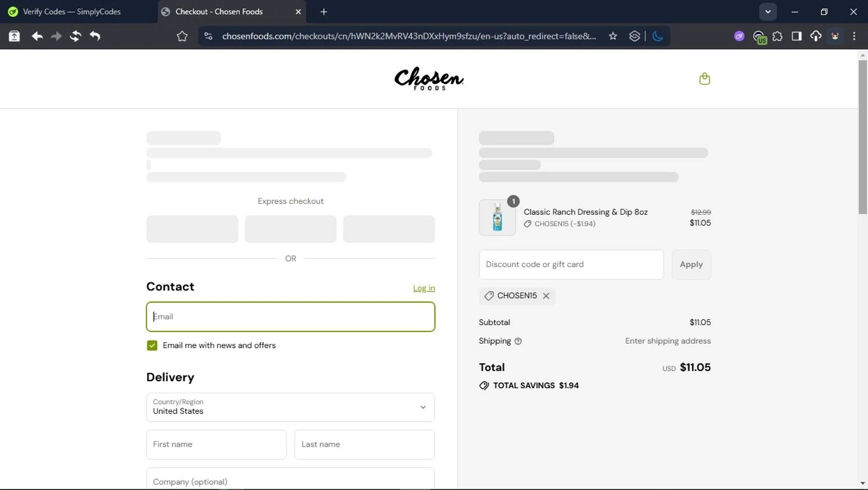Click the upload tray icon in toolbar
The width and height of the screenshot is (868, 490).
coord(14,36)
